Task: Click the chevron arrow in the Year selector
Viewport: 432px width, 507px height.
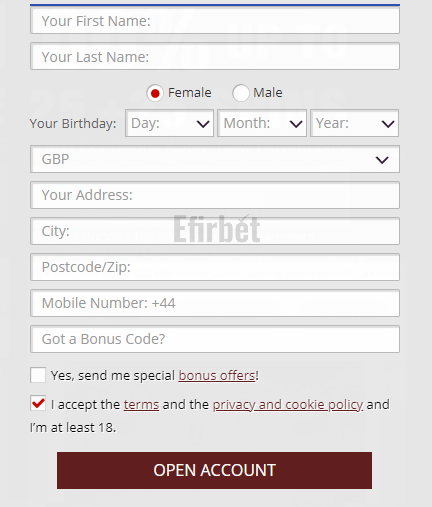Action: 388,124
